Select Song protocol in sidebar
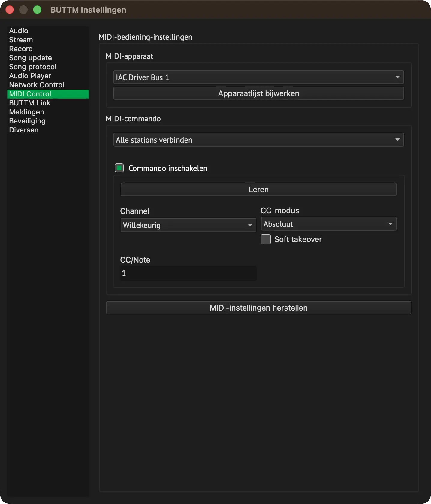Viewport: 431px width, 504px height. click(x=48, y=67)
